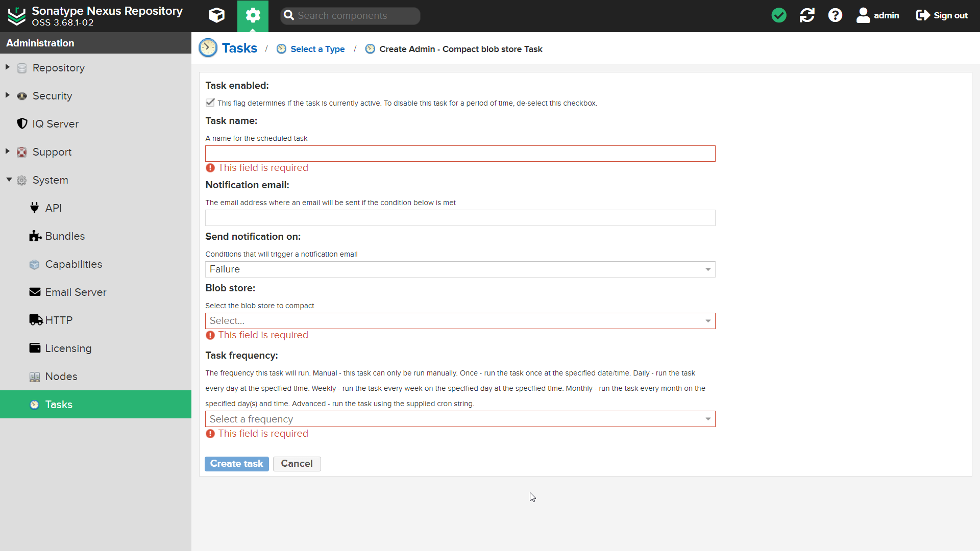Click the Task name input field
980x551 pixels.
[x=460, y=153]
